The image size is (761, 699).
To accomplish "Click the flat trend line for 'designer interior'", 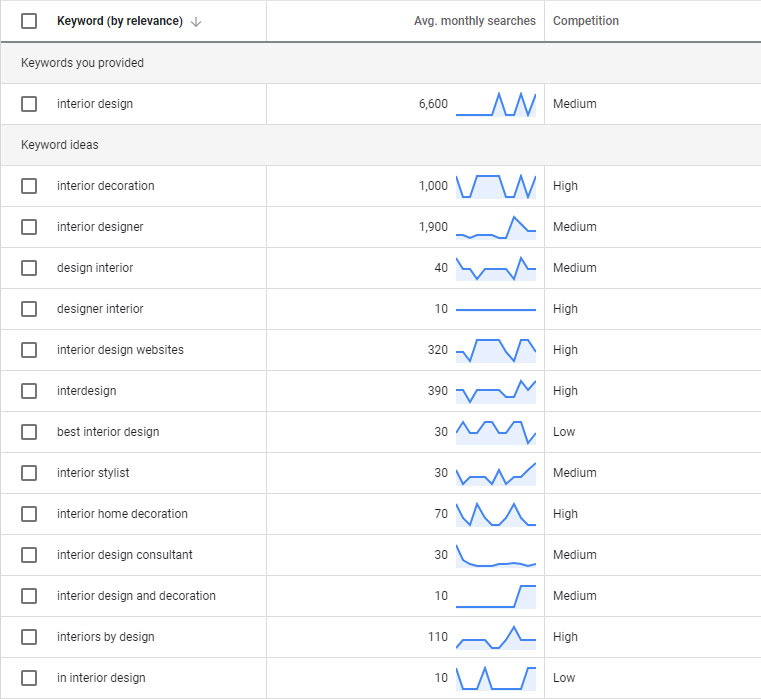I will point(496,309).
